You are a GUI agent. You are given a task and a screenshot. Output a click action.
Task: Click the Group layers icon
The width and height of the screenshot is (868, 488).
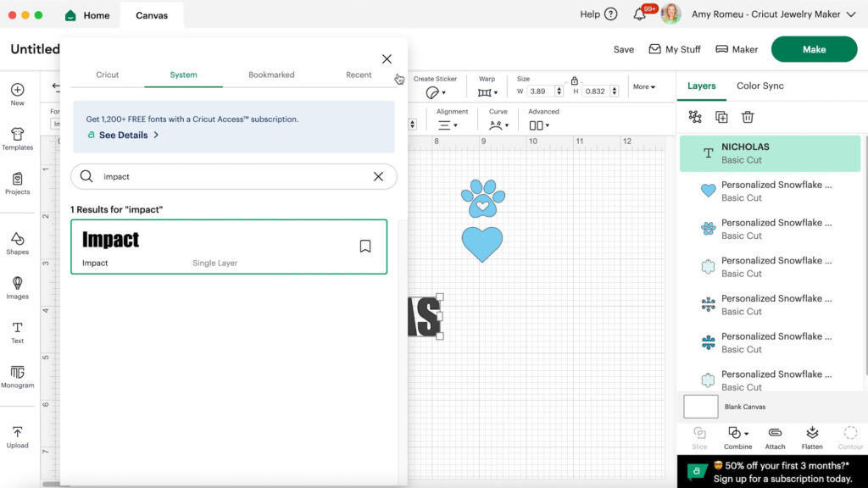(695, 117)
